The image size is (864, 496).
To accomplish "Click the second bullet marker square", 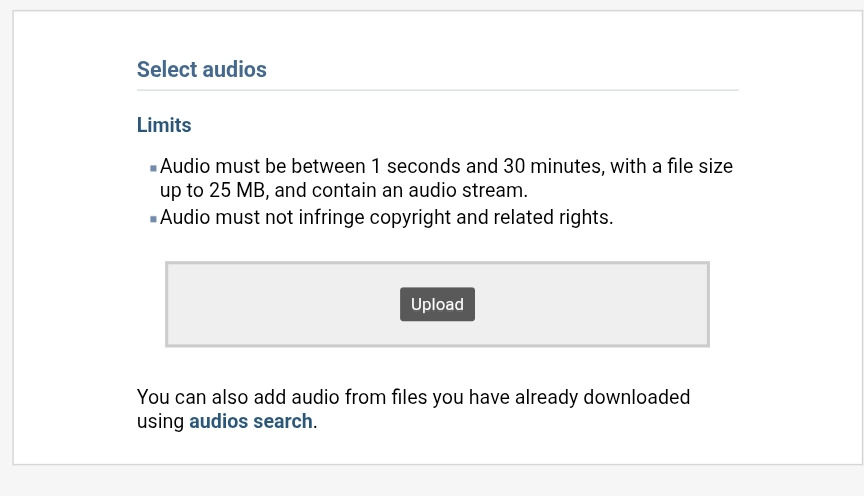I will coord(153,219).
